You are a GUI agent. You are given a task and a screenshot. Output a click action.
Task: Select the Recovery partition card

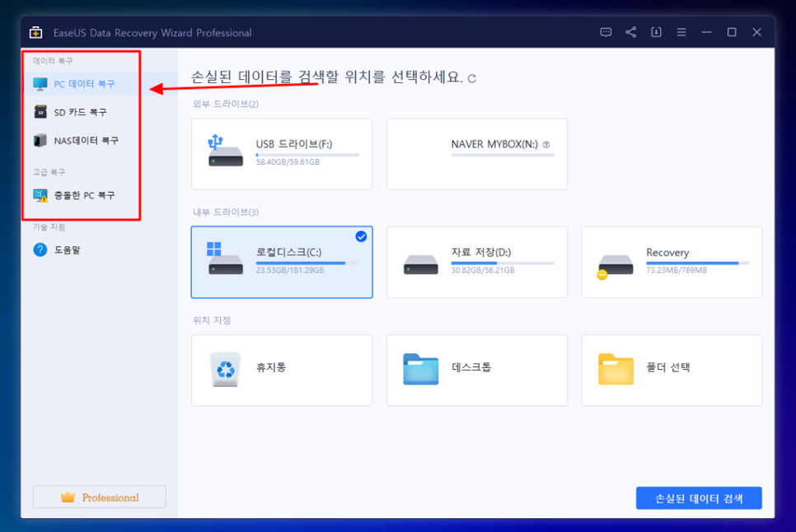click(x=672, y=262)
